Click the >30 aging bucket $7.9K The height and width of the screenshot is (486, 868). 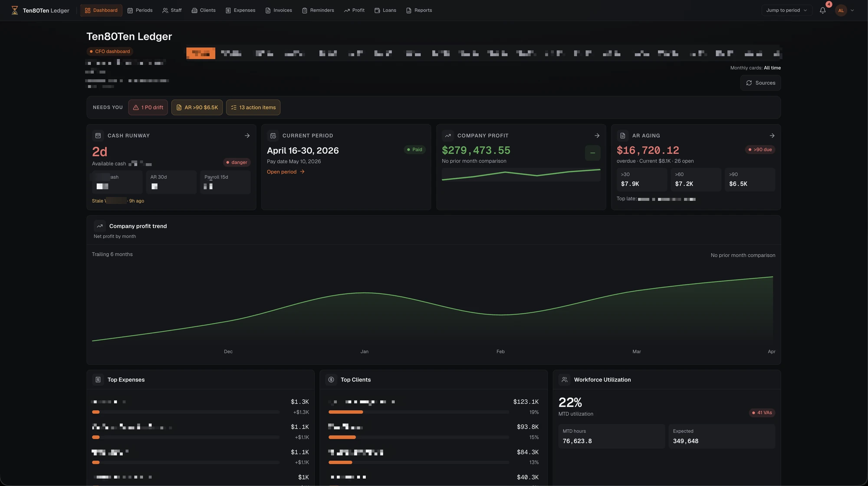642,180
